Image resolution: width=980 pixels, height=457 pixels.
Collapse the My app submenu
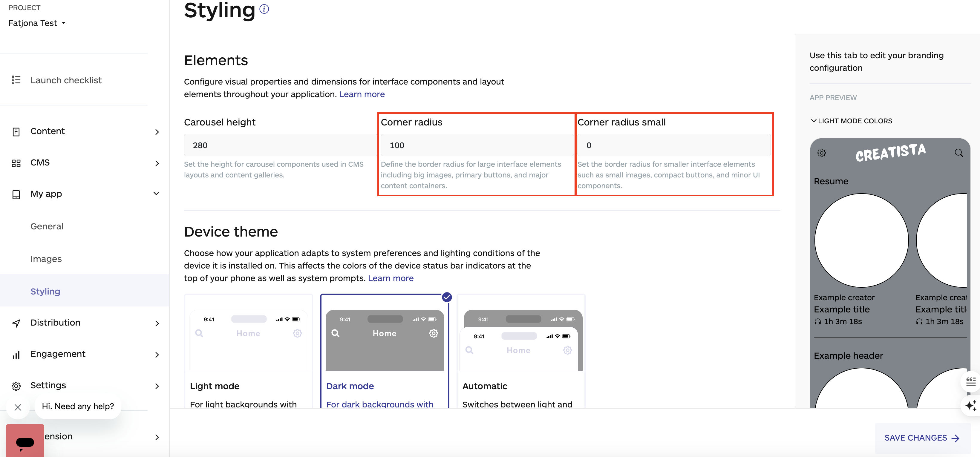pos(156,193)
